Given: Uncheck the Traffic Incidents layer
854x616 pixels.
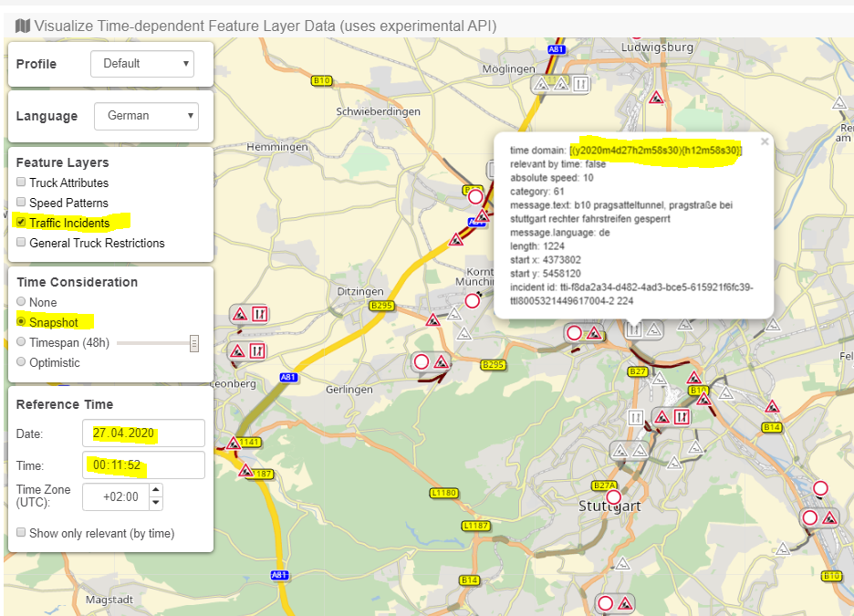Looking at the screenshot, I should tap(21, 223).
